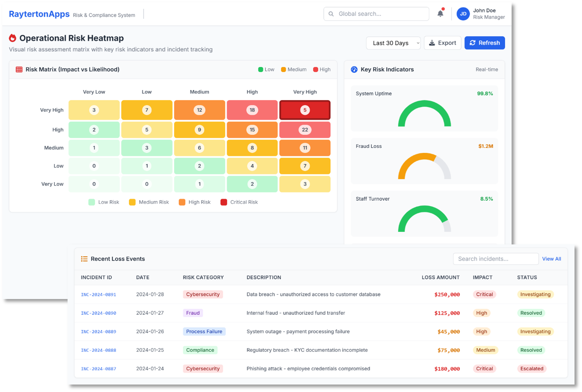This screenshot has height=392, width=582.
Task: Select the heatmap cell with value 22
Action: click(305, 130)
